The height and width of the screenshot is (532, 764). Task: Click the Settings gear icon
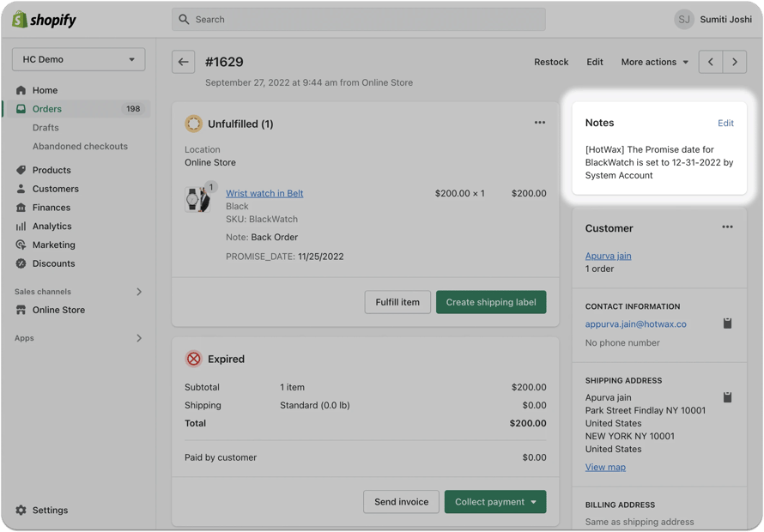(21, 510)
